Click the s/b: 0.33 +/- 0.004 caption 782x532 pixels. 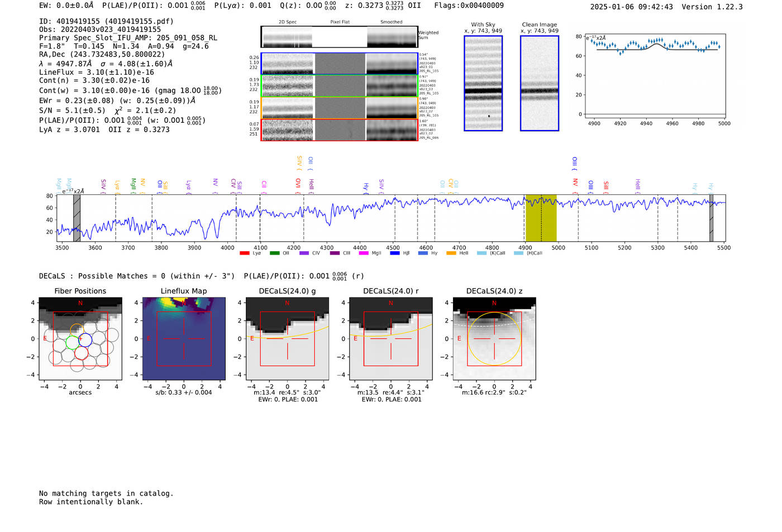tap(184, 392)
